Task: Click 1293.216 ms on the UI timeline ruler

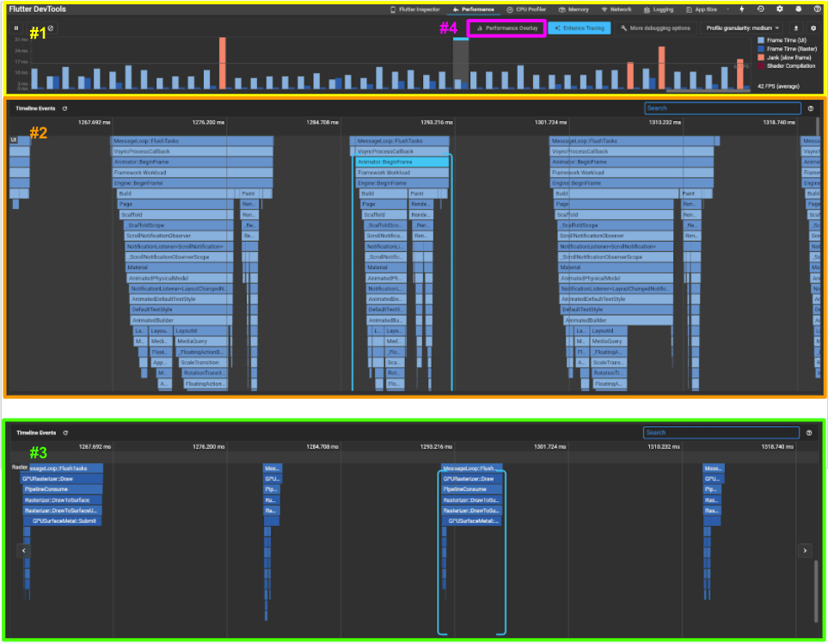Action: [436, 122]
